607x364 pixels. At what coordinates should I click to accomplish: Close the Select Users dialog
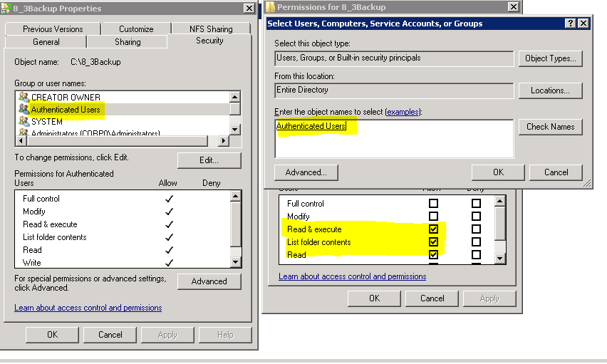(583, 24)
